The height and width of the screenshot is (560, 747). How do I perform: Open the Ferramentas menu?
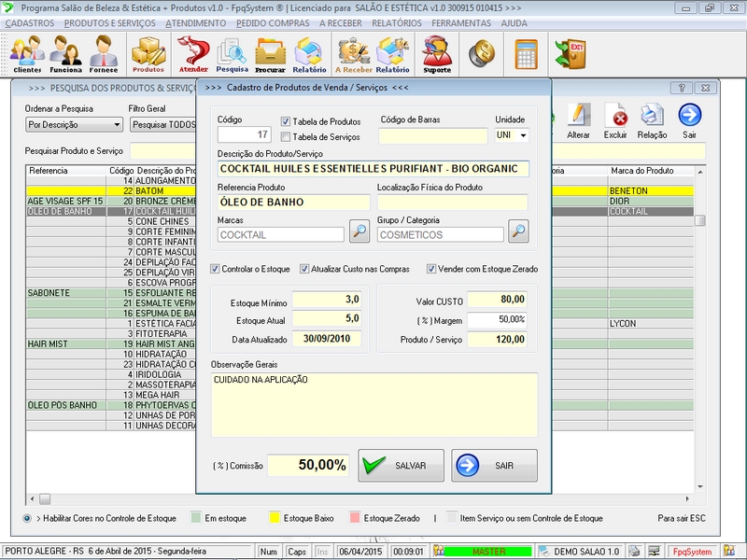460,22
